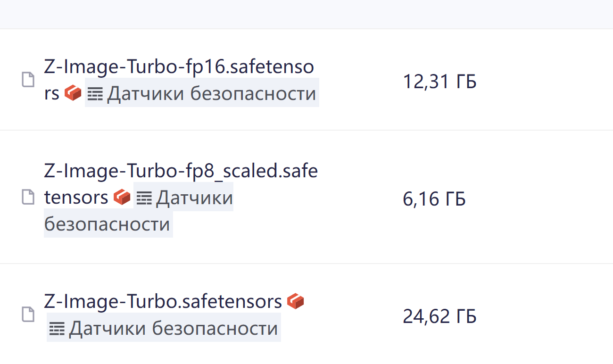Click the 6,16 ГБ file size
Image resolution: width=613 pixels, height=364 pixels.
pyautogui.click(x=434, y=199)
